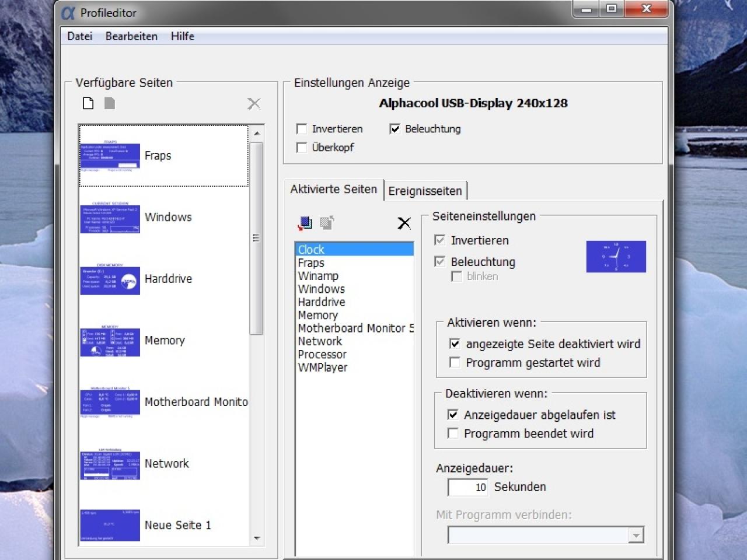Select the Windows page thumbnail

pyautogui.click(x=110, y=218)
